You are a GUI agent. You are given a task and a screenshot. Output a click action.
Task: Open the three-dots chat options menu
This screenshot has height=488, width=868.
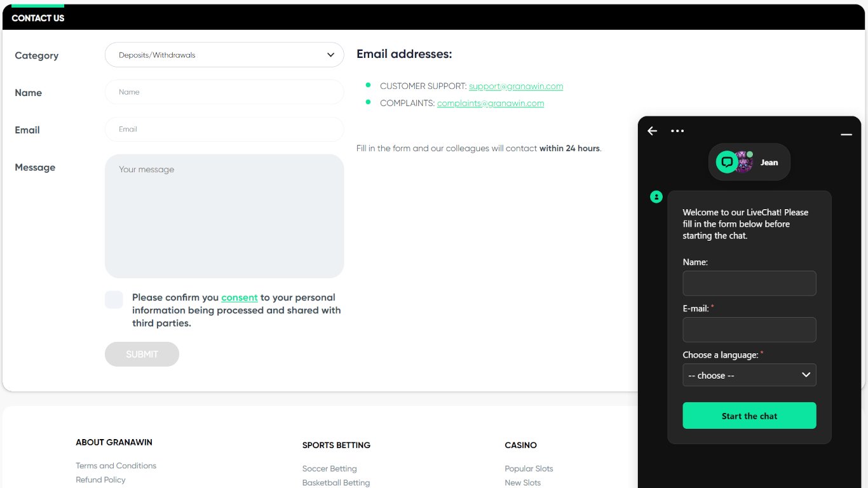(677, 131)
